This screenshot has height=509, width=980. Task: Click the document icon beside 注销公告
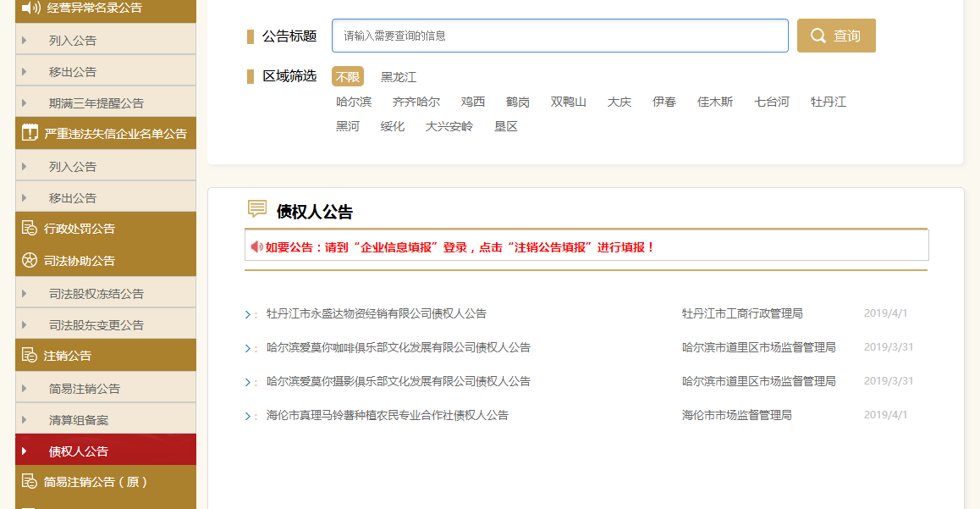point(30,356)
